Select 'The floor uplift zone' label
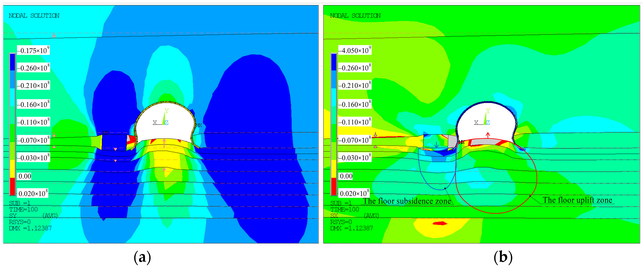Image resolution: width=644 pixels, height=268 pixels. point(577,200)
